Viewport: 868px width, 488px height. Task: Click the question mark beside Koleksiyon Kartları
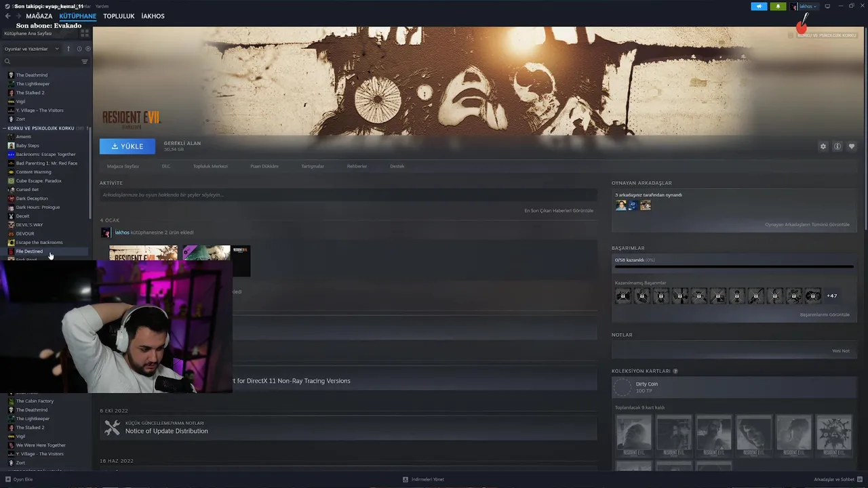[x=675, y=371]
